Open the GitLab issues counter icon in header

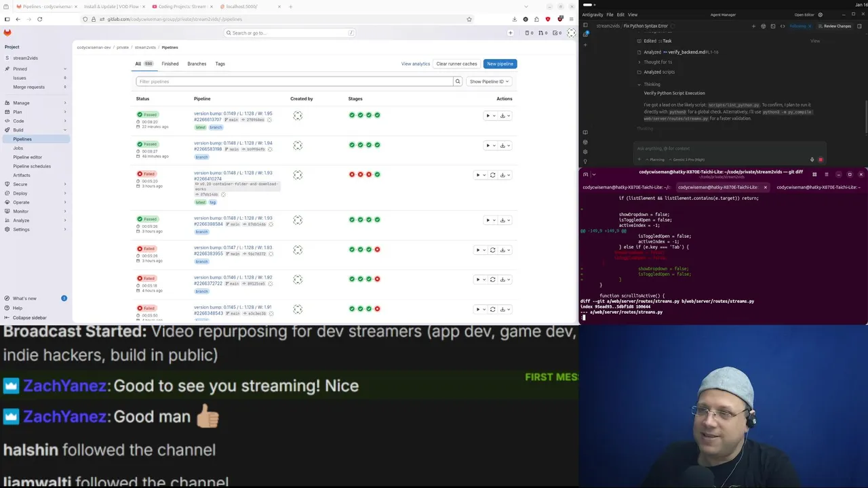tap(530, 33)
